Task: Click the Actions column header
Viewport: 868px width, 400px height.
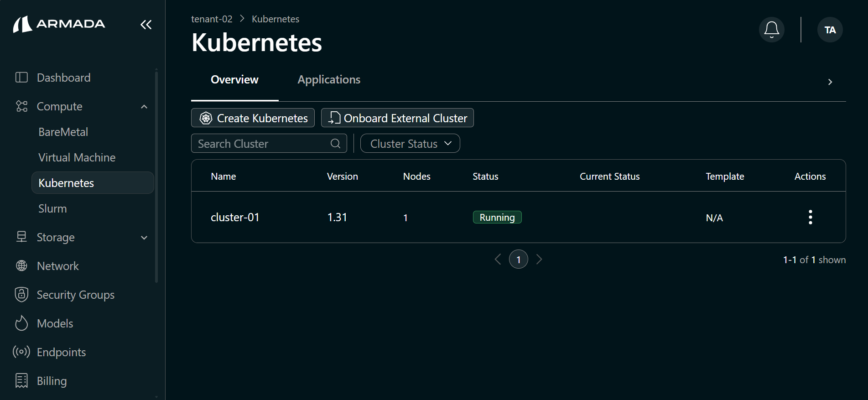Action: tap(810, 177)
